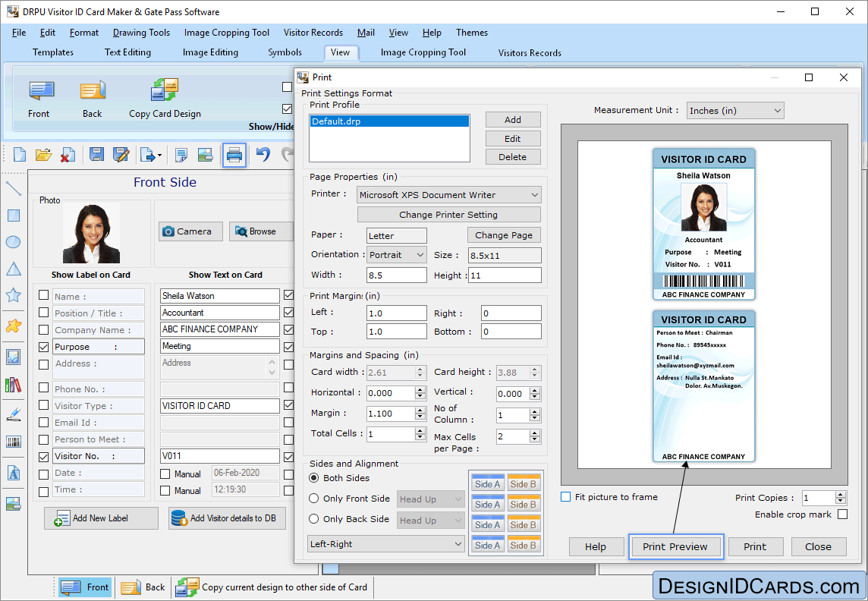The image size is (868, 601).
Task: Switch to the Symbols ribbon tab
Action: click(x=285, y=52)
